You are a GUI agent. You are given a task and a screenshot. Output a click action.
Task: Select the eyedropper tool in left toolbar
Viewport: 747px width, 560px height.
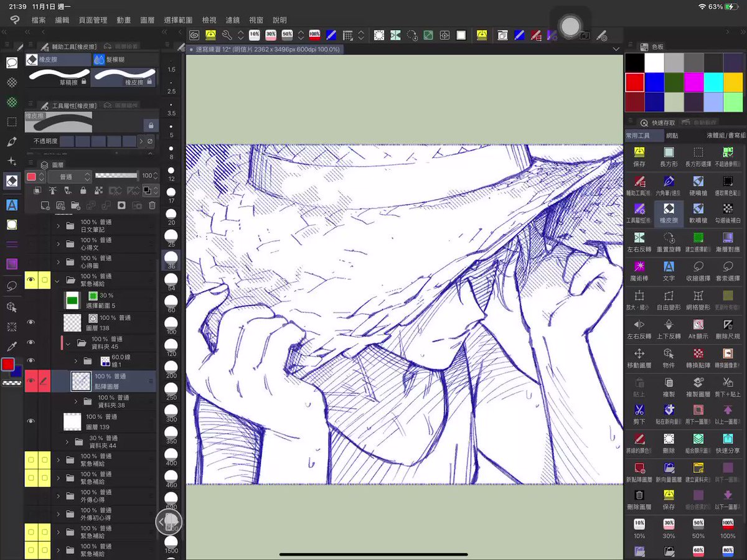point(11,347)
